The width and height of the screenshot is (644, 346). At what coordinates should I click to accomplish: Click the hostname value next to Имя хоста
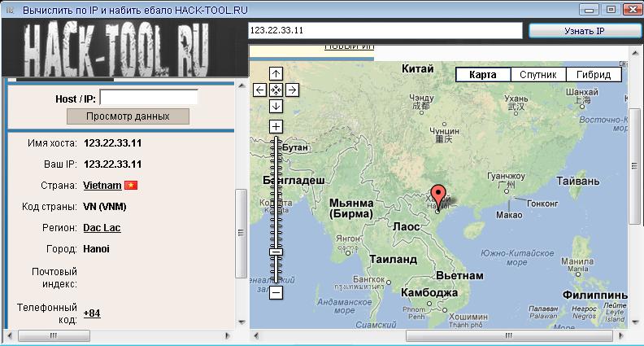click(112, 143)
